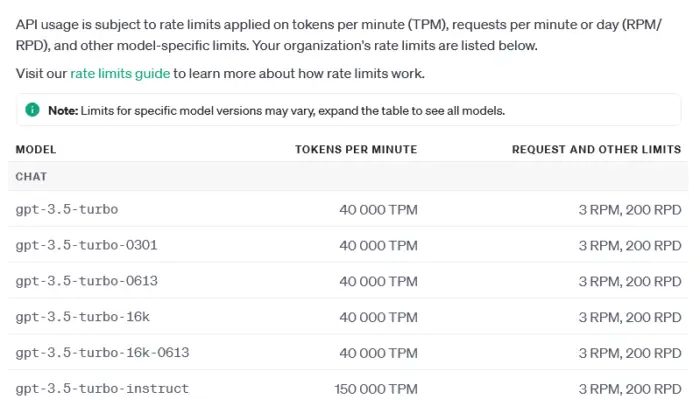Select the gpt-3.5-turbo-instruct model name
The height and width of the screenshot is (400, 700).
pos(103,388)
